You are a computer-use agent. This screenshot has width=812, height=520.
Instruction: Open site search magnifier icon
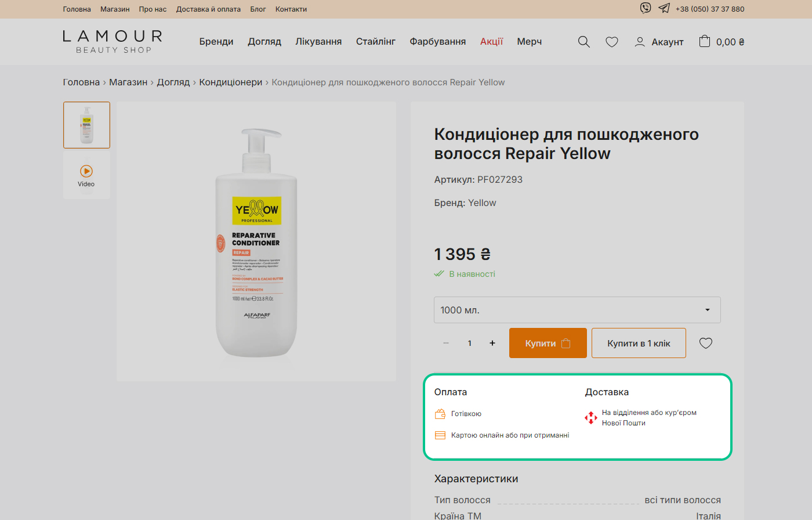pos(584,42)
